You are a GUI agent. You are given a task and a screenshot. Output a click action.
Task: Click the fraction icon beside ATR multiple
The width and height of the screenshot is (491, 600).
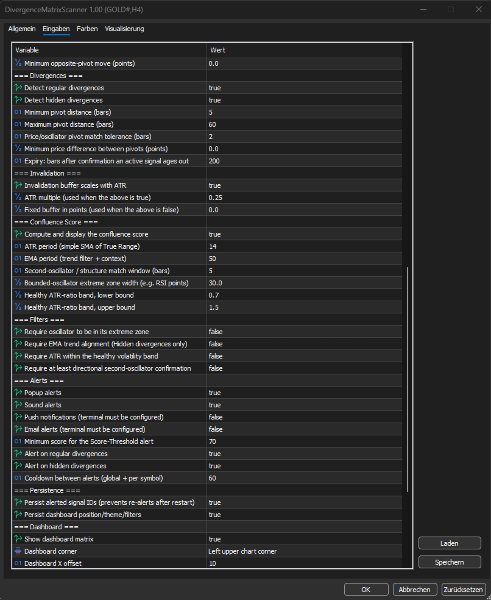pyautogui.click(x=18, y=197)
